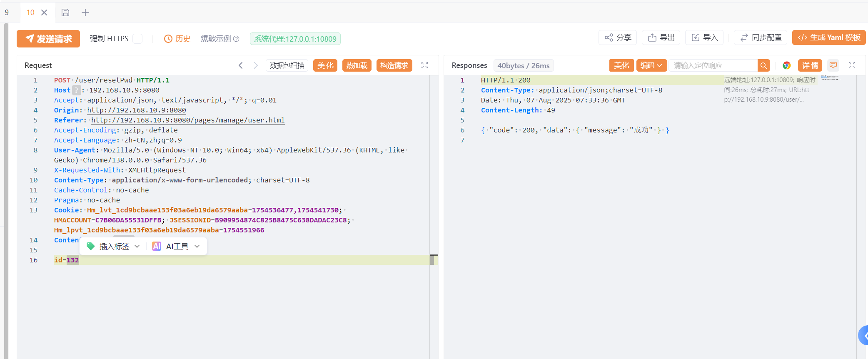The height and width of the screenshot is (359, 868).
Task: Click the 请输入定位响应 search input field
Action: [x=713, y=65]
